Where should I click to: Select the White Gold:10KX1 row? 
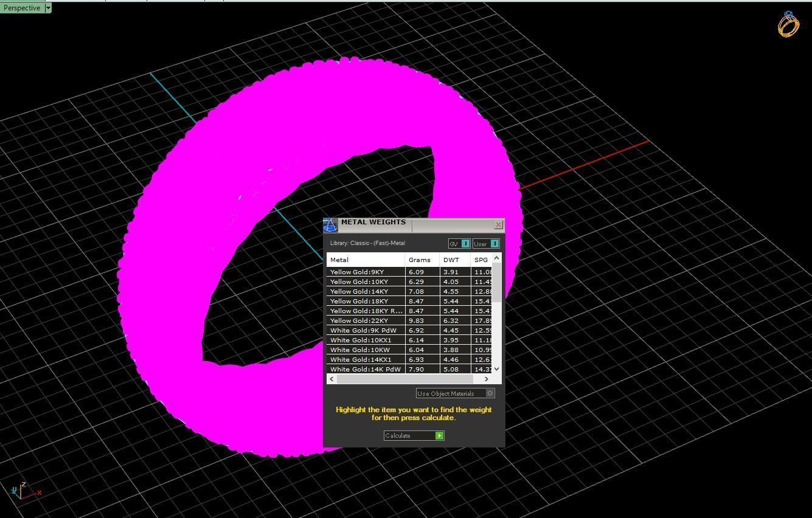[x=409, y=340]
